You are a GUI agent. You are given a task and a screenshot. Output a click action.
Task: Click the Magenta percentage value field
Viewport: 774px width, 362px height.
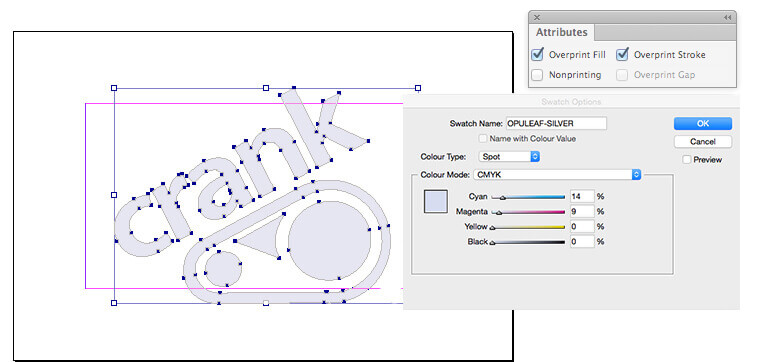point(582,211)
